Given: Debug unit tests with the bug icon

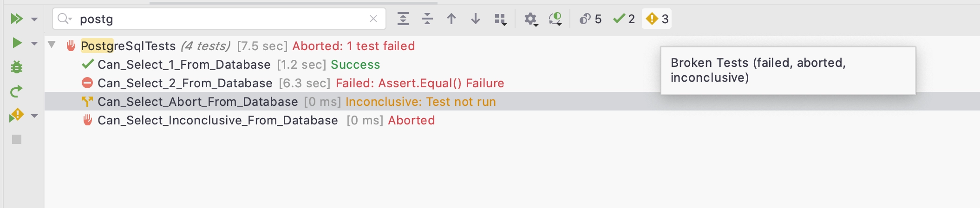Looking at the screenshot, I should click(x=17, y=67).
